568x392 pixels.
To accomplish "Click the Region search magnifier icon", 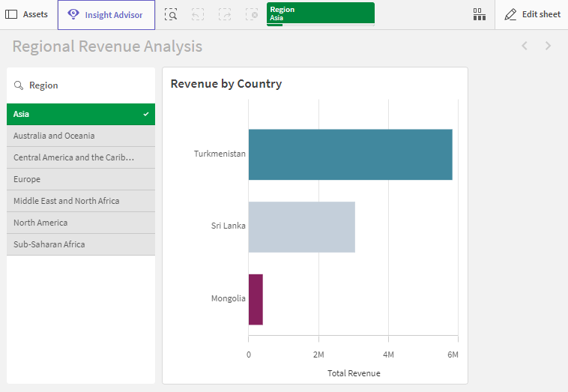I will point(19,85).
